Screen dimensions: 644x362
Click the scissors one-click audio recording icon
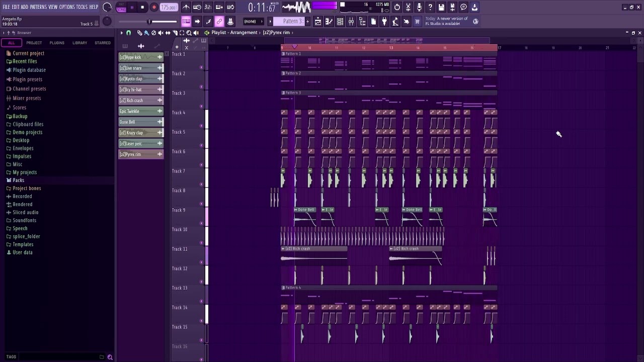(x=408, y=7)
